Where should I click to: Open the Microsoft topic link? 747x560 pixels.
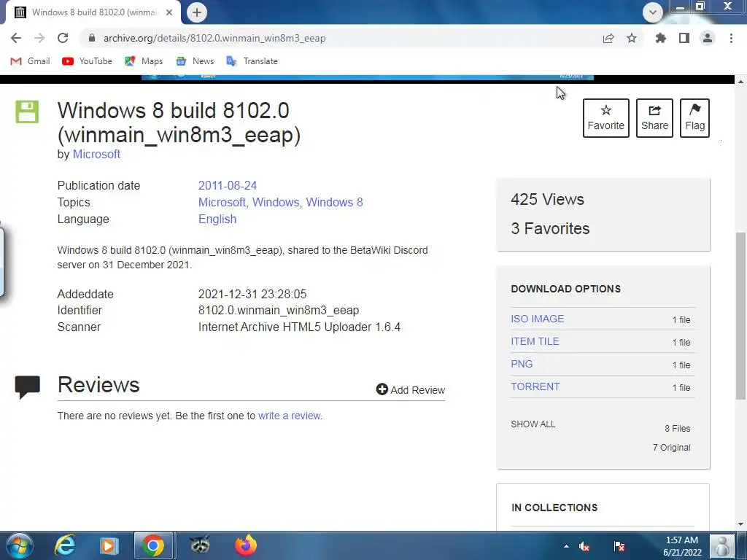222,202
